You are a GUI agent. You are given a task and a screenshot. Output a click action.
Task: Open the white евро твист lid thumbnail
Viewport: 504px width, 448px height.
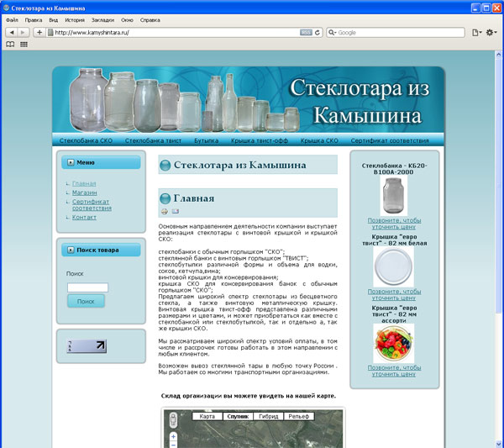tap(394, 267)
